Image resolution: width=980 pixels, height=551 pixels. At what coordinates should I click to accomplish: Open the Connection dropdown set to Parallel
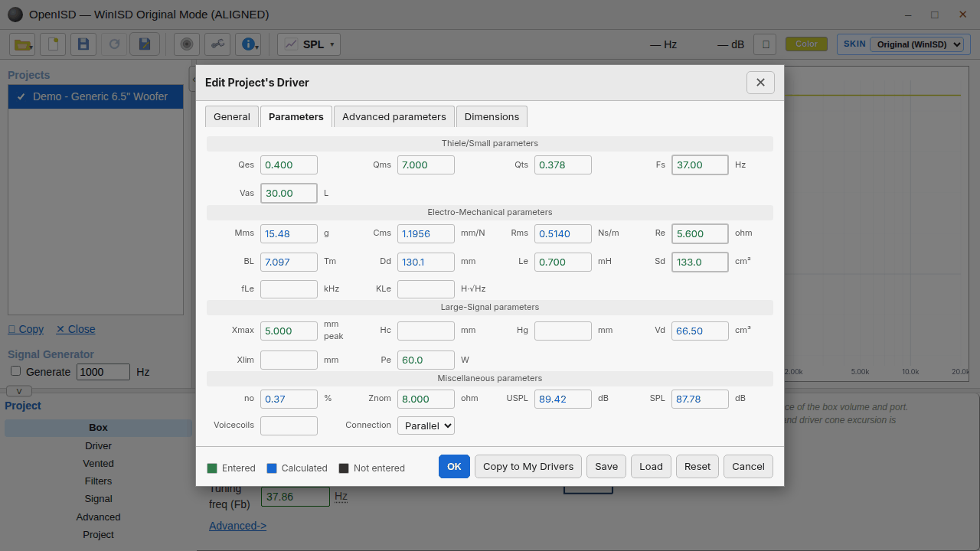[426, 425]
